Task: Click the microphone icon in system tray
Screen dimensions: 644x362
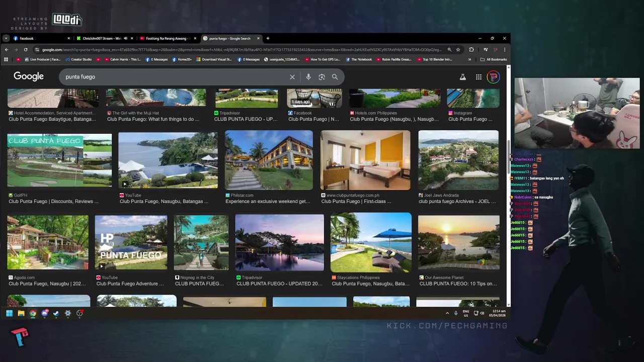Action: (x=456, y=313)
